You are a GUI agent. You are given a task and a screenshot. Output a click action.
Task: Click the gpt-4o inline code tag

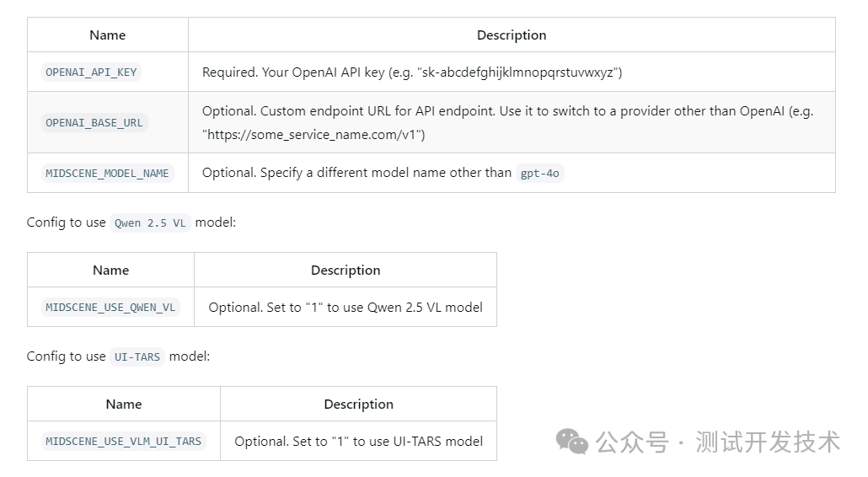pos(540,174)
